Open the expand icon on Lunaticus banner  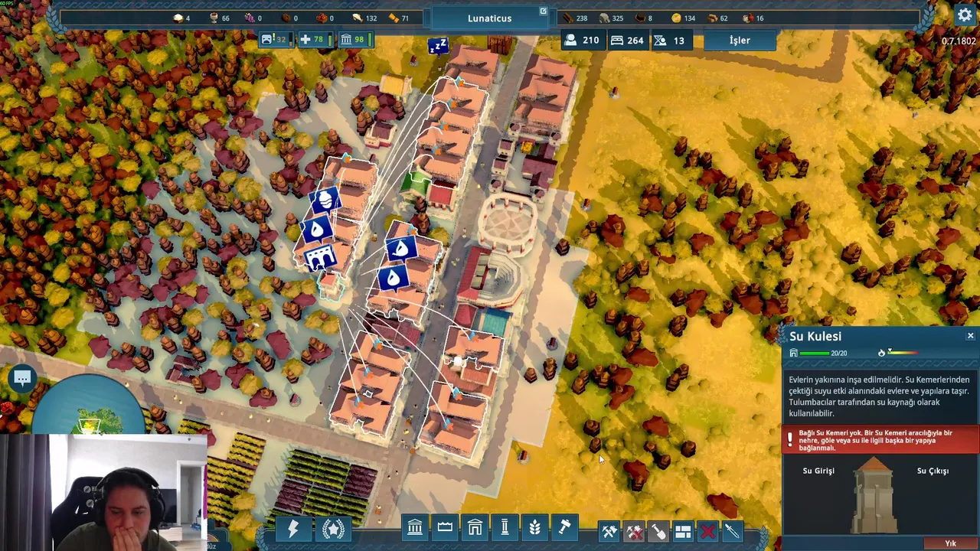tap(543, 11)
